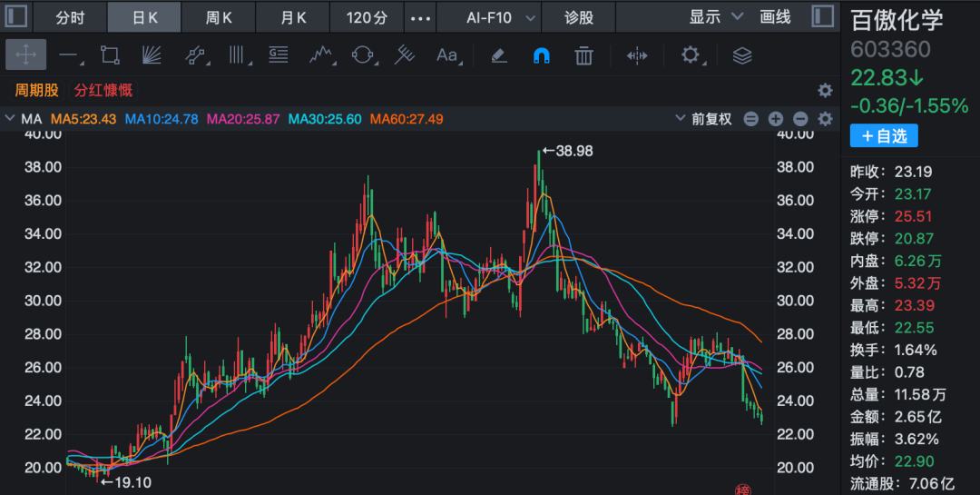Select the rectangle shape drawing tool
Image resolution: width=980 pixels, height=495 pixels.
(110, 55)
